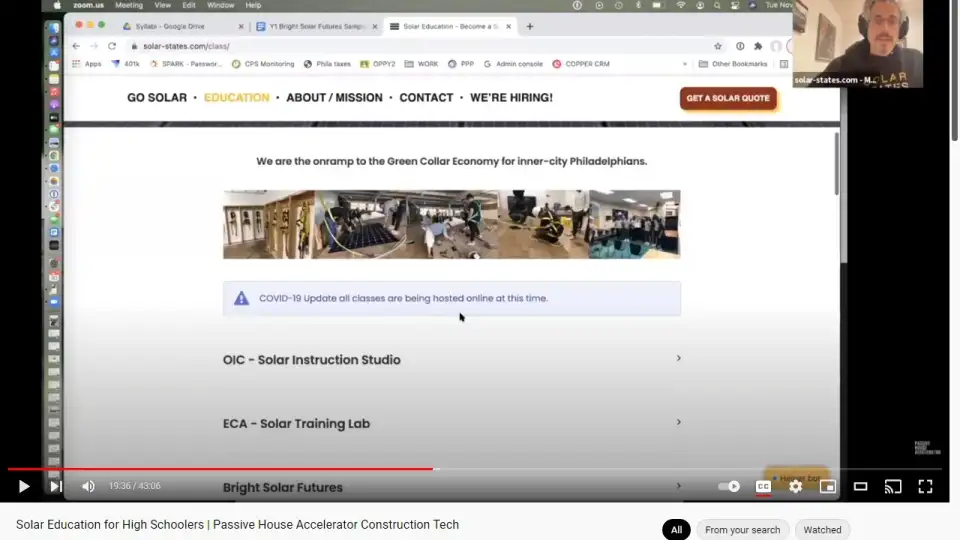960x540 pixels.
Task: Turn off closed captions
Action: point(763,486)
